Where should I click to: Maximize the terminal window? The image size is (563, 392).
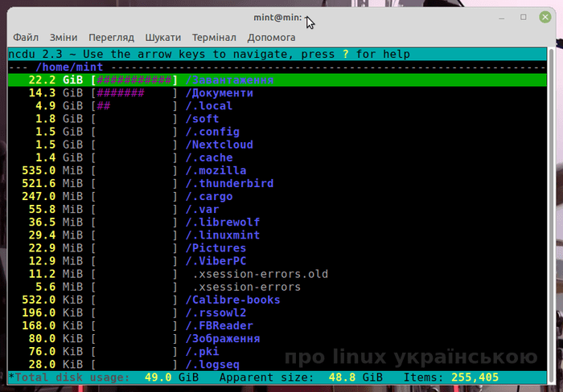pyautogui.click(x=523, y=17)
